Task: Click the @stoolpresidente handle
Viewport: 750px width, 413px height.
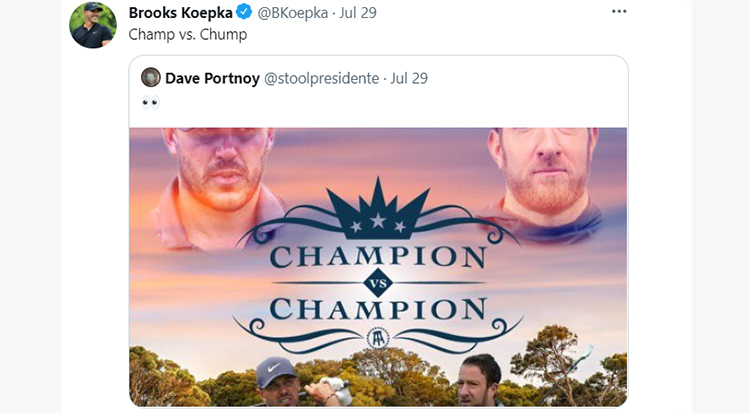Action: (x=321, y=78)
